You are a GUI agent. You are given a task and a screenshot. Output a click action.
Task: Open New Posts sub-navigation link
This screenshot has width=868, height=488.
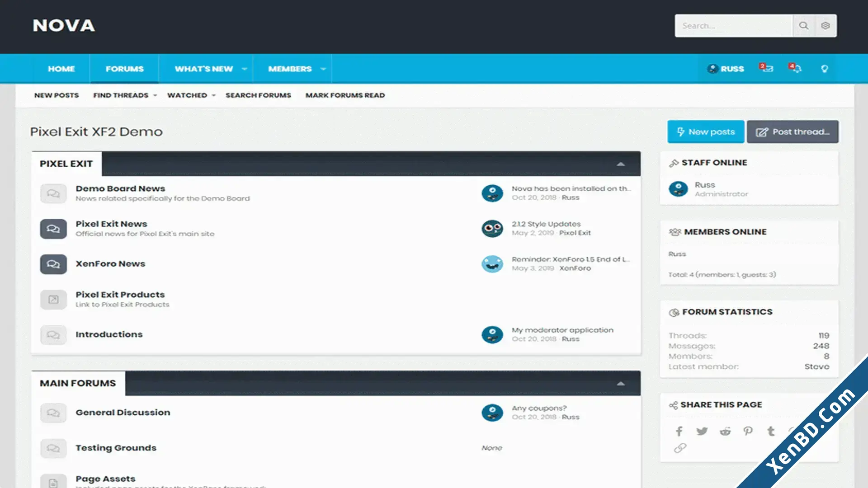click(57, 95)
